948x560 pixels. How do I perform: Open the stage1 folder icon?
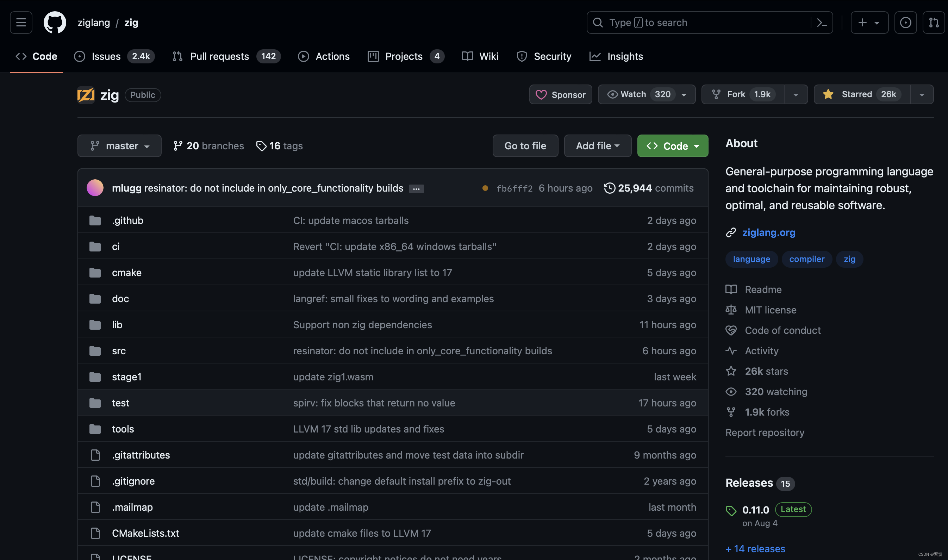click(95, 377)
